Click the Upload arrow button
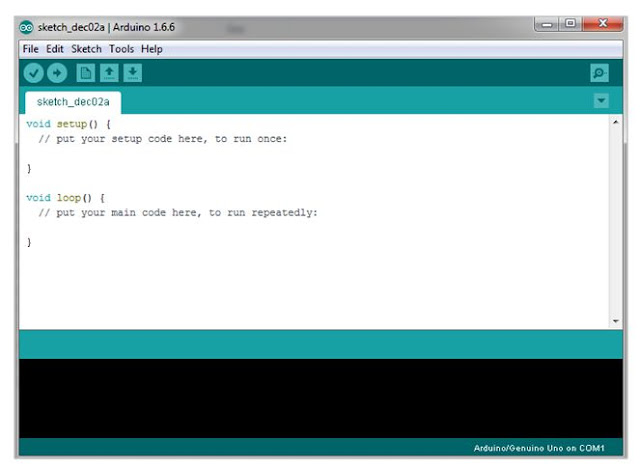640x471 pixels. pyautogui.click(x=57, y=73)
